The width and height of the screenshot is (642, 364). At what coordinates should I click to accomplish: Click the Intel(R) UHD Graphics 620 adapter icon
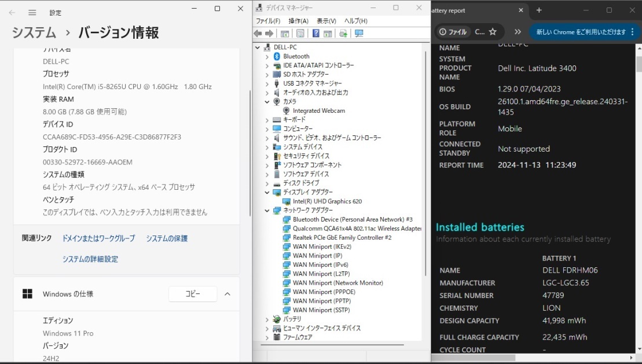[x=287, y=201]
